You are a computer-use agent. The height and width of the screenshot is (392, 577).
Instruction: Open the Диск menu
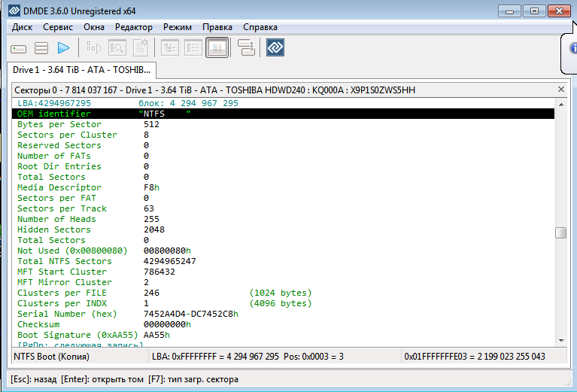tap(22, 27)
